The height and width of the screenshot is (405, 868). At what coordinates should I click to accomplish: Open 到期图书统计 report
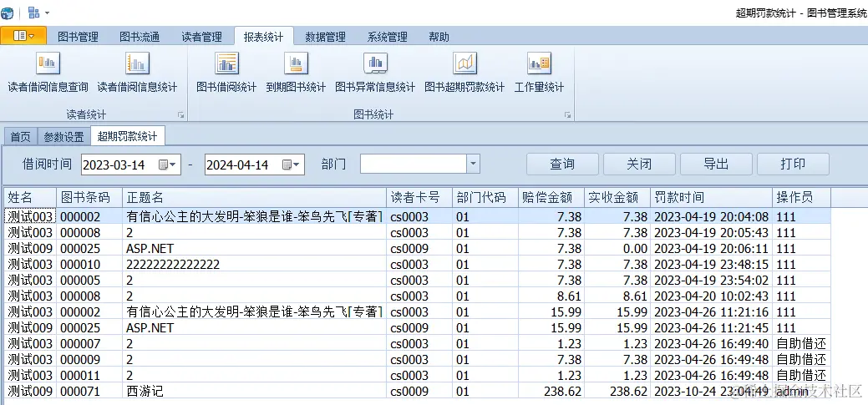[296, 72]
